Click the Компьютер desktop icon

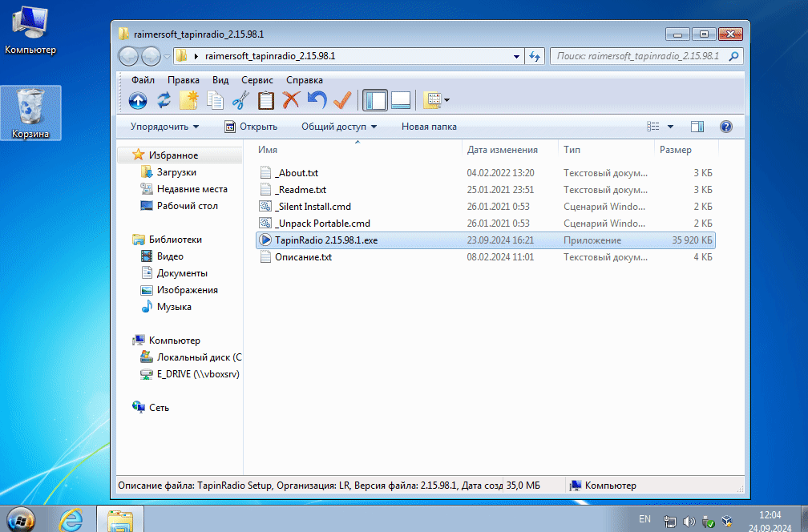pos(30,31)
